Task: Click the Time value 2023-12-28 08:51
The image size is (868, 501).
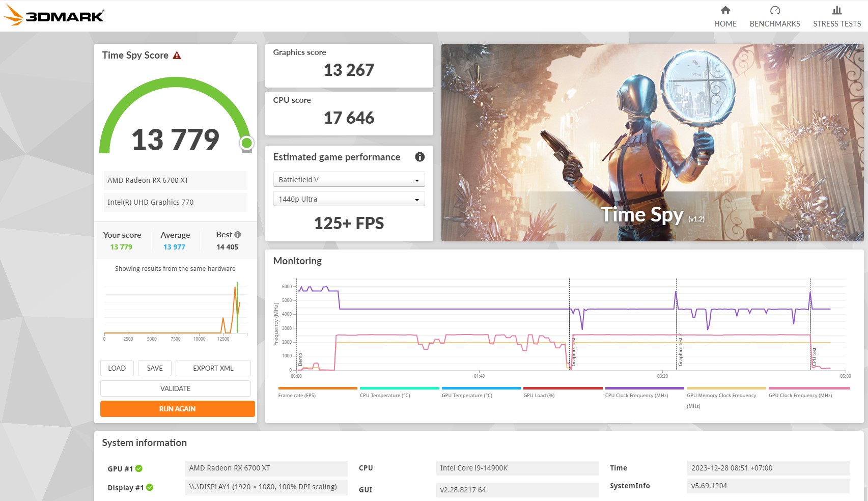Action: point(768,468)
